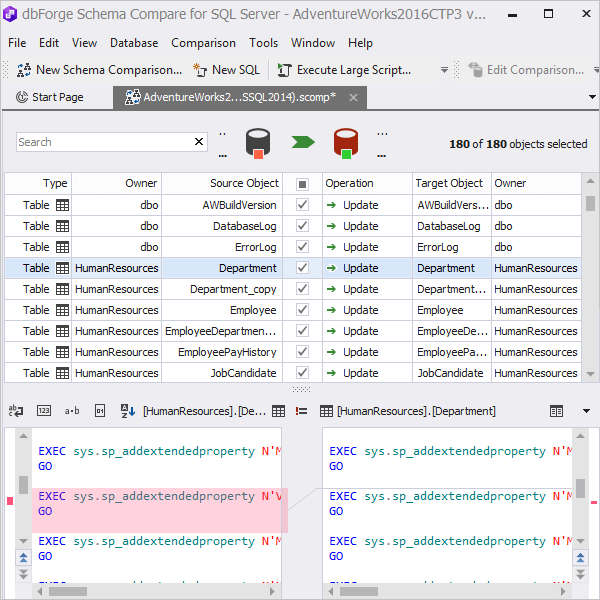Uncheck the Department_copy row checkbox

coord(302,289)
